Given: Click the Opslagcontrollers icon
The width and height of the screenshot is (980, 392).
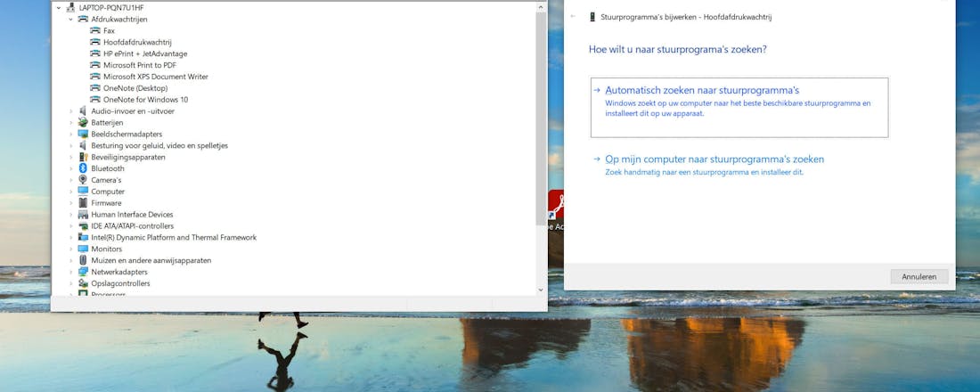Looking at the screenshot, I should click(x=83, y=283).
